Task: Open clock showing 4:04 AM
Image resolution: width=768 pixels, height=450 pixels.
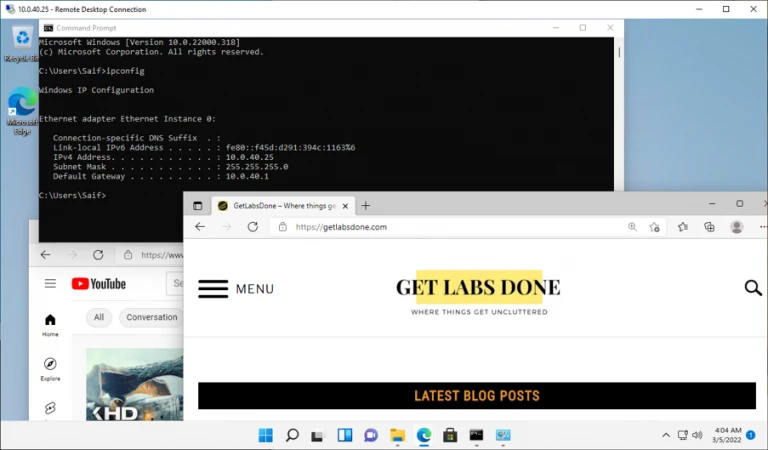Action: [x=727, y=435]
